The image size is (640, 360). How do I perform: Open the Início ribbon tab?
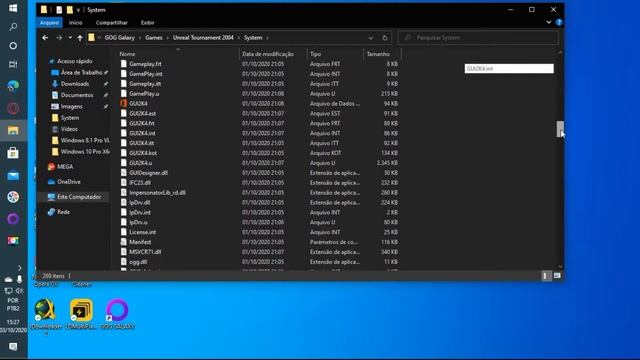click(76, 22)
